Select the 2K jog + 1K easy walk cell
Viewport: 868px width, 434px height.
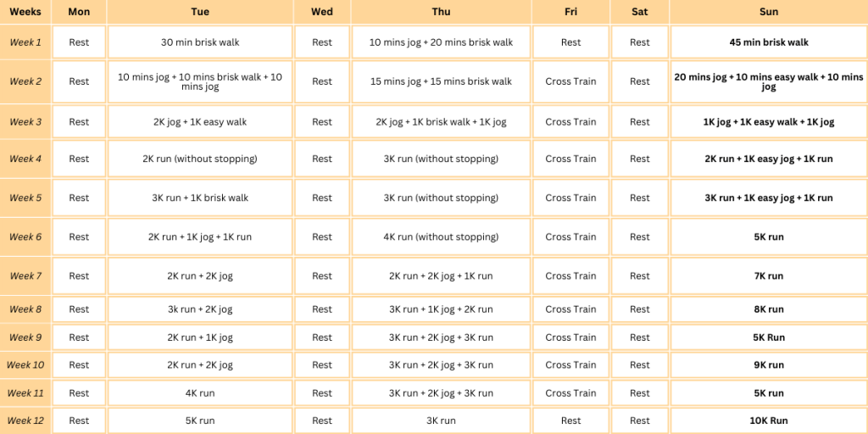(200, 122)
